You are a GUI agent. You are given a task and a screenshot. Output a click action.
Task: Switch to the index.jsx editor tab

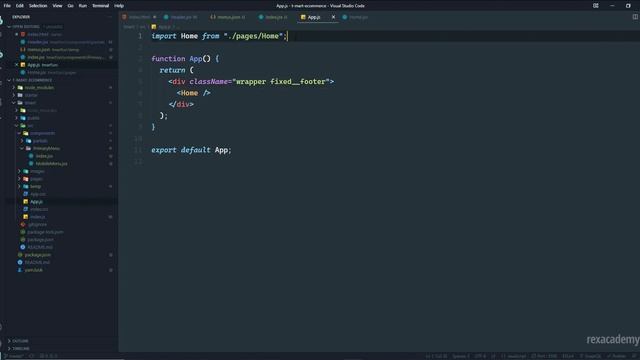pyautogui.click(x=273, y=17)
